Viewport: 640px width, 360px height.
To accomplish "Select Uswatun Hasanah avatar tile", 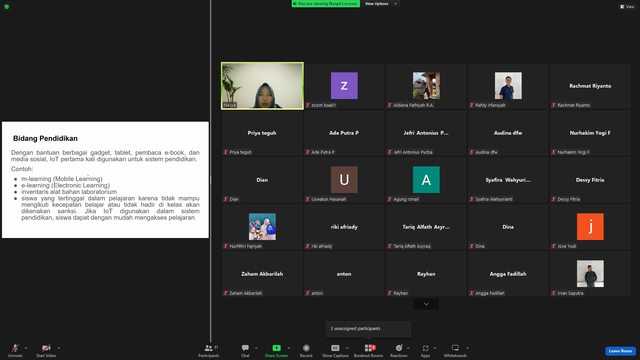I will point(344,180).
